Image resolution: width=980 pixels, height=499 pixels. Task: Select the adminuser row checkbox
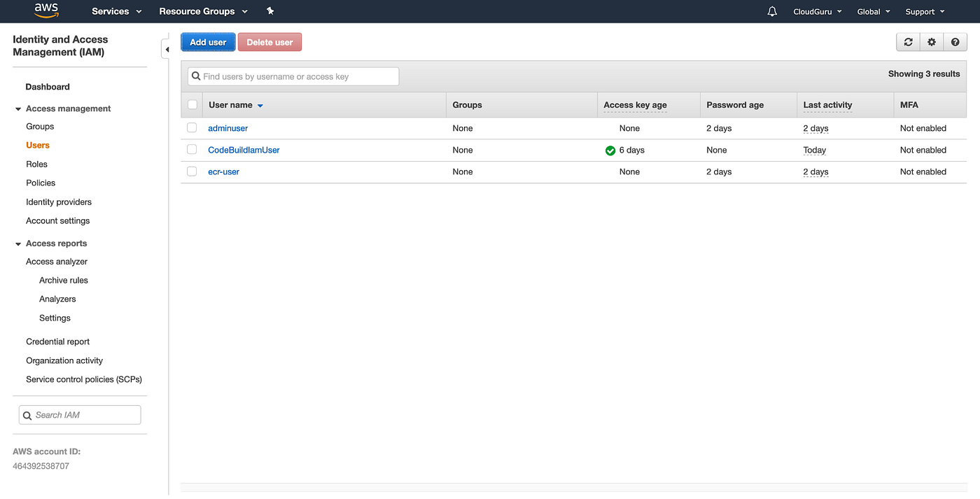point(192,128)
